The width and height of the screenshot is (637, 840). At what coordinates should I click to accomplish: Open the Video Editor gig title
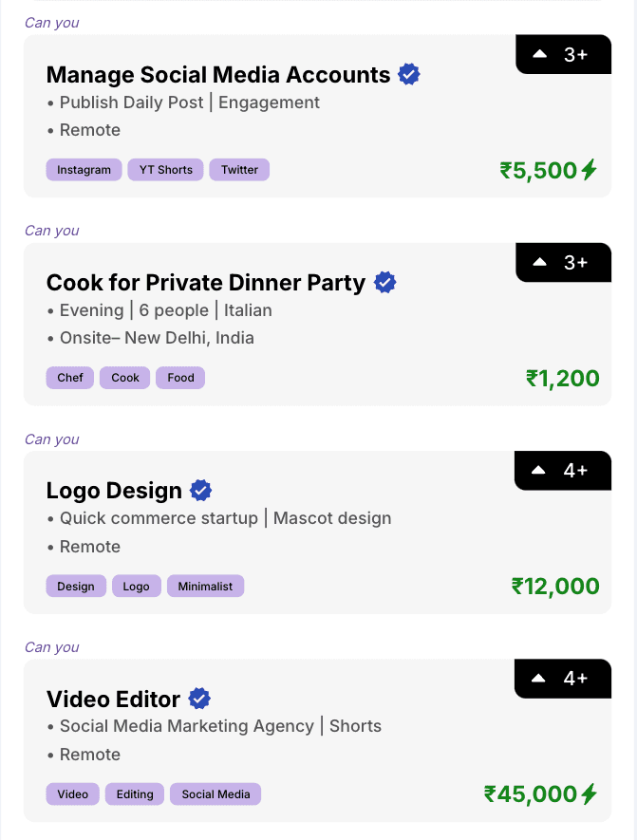[x=113, y=700]
